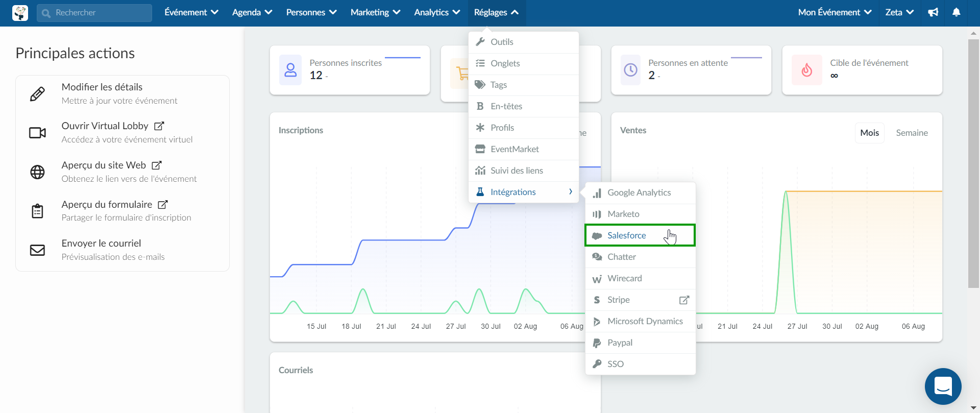
Task: Open the Agenda dropdown menu
Action: tap(252, 12)
